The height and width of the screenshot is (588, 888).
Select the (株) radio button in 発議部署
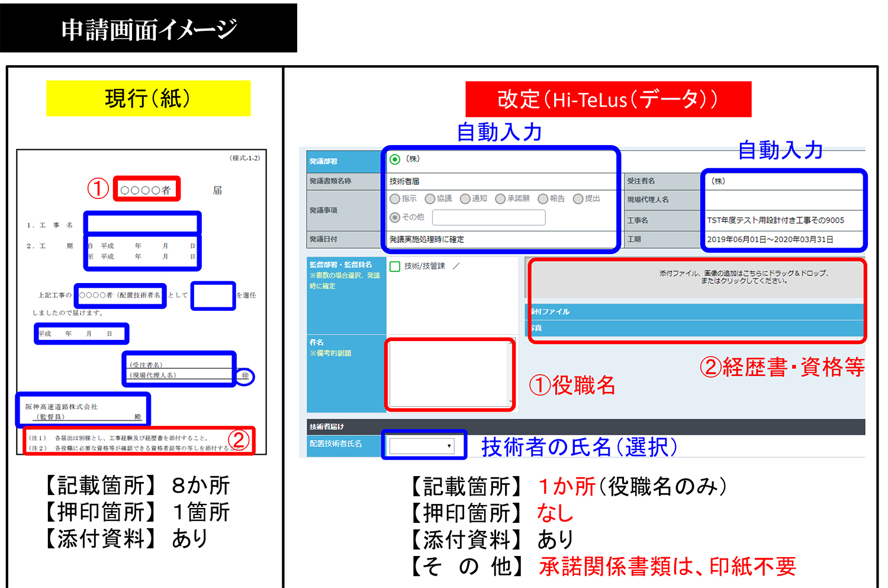pyautogui.click(x=395, y=159)
